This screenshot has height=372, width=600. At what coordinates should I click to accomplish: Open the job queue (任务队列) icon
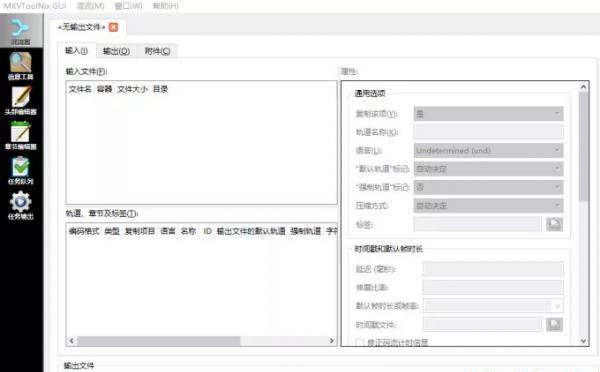point(21,171)
